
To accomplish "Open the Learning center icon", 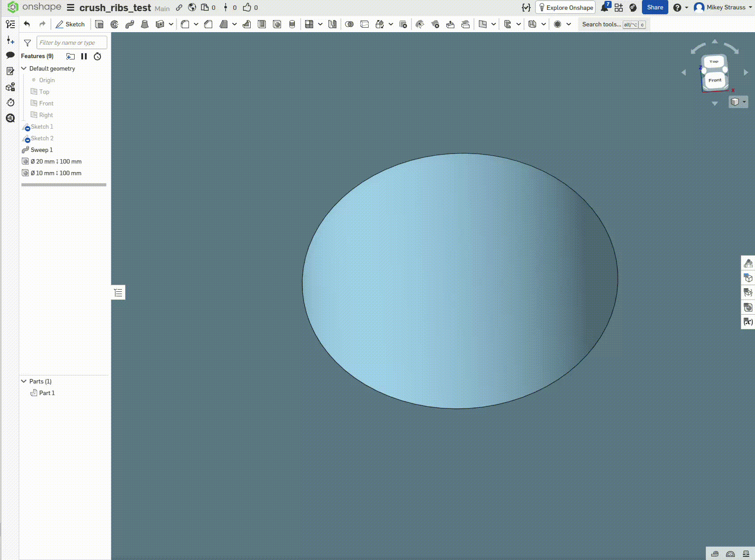I will [x=633, y=7].
